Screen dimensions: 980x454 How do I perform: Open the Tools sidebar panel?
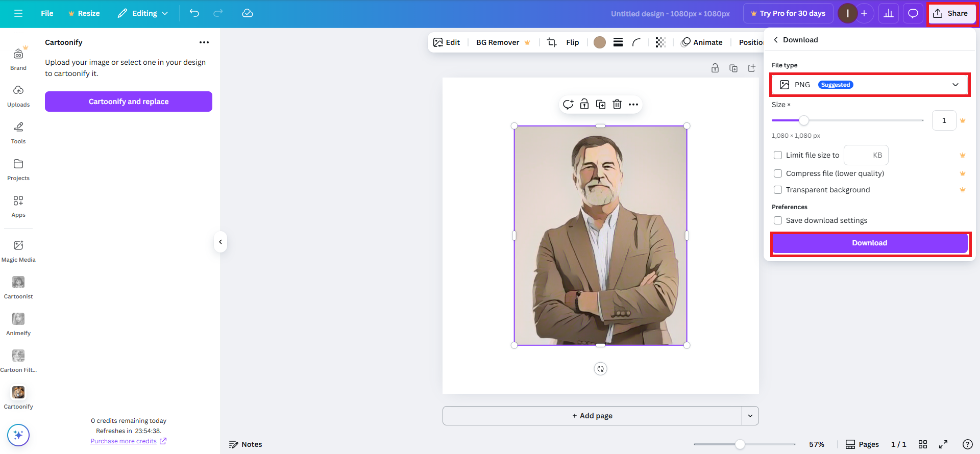click(x=18, y=133)
